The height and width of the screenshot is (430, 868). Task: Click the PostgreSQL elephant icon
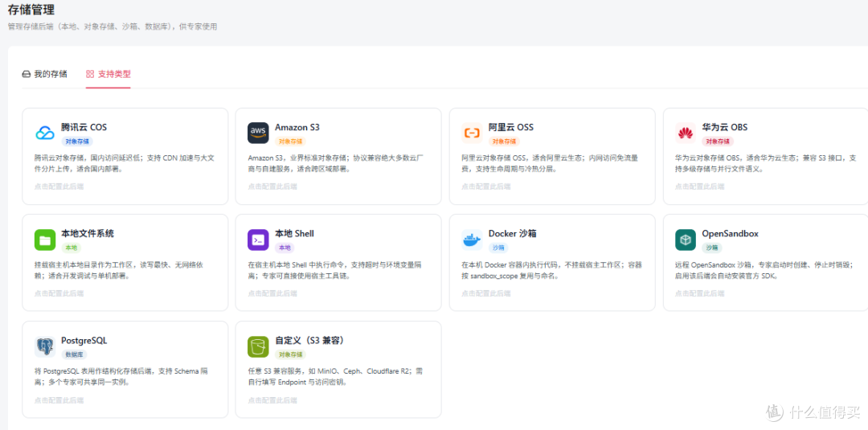tap(45, 346)
